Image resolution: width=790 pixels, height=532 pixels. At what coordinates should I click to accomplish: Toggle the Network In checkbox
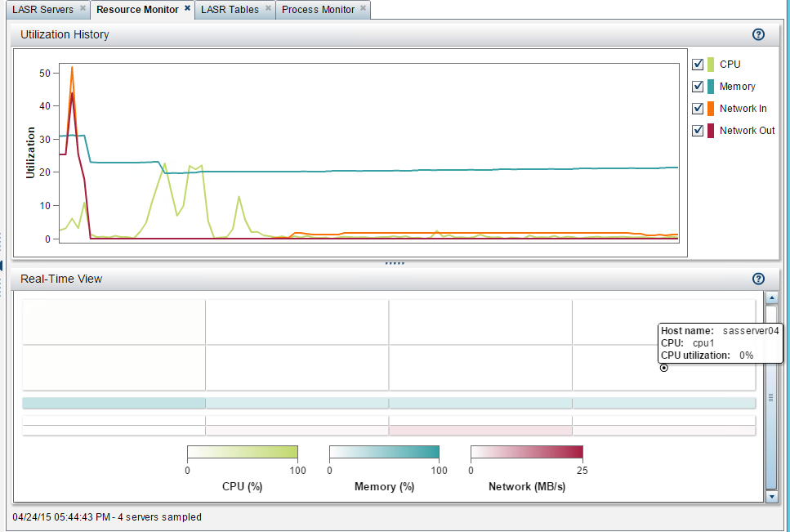tap(698, 109)
